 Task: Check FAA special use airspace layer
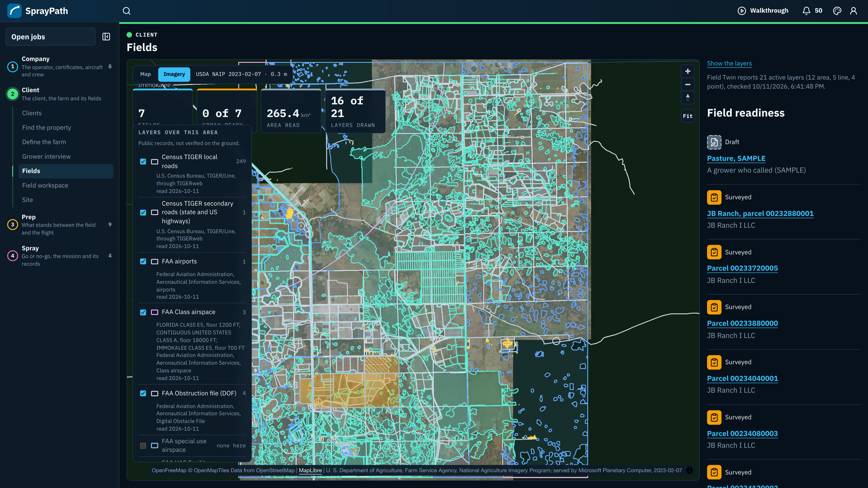pyautogui.click(x=143, y=446)
